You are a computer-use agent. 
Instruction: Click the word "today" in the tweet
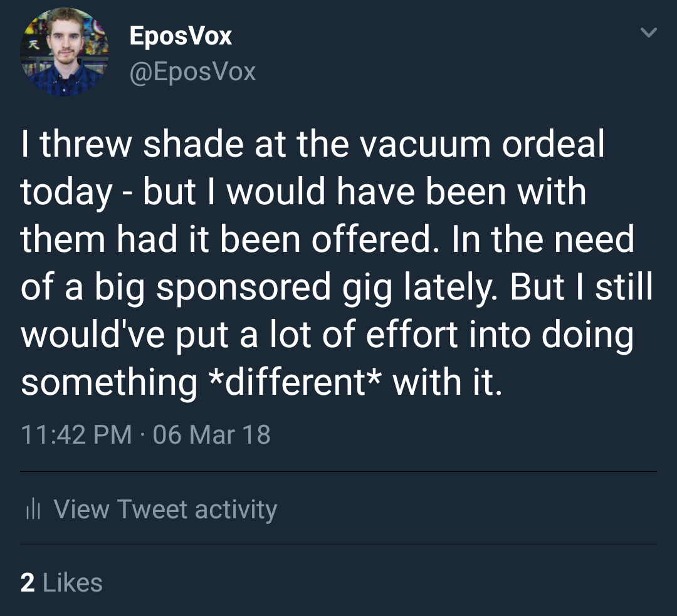tap(67, 193)
